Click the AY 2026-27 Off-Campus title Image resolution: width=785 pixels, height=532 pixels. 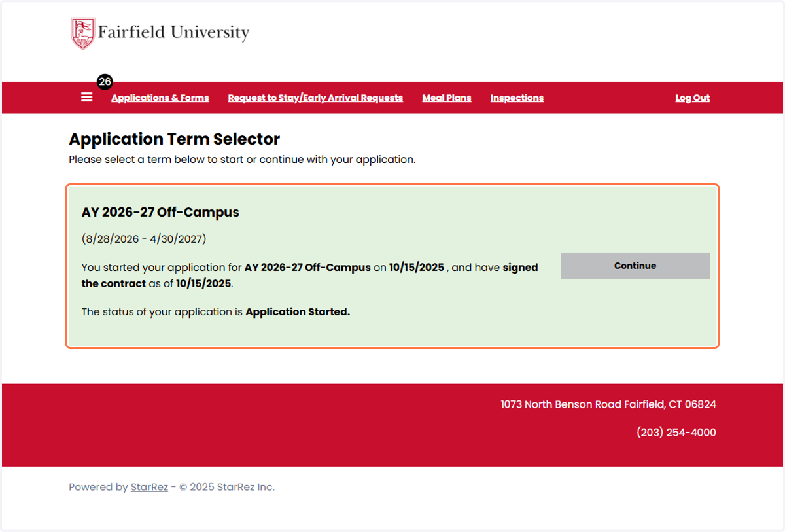click(x=160, y=212)
